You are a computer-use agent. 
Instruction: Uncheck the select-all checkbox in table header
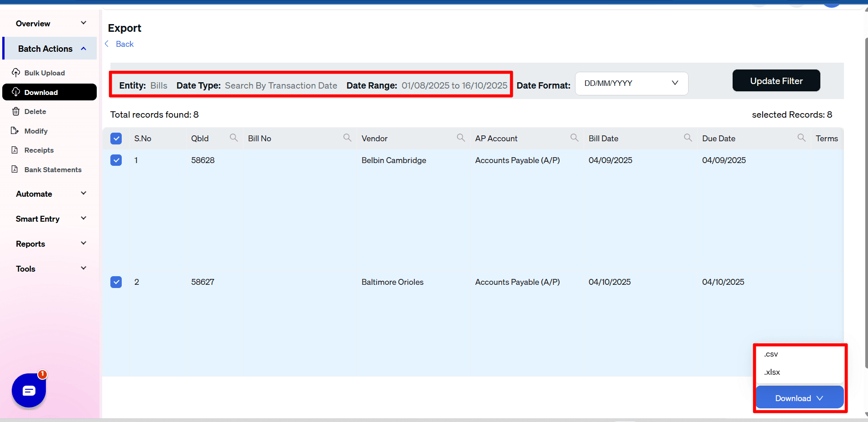[x=116, y=138]
